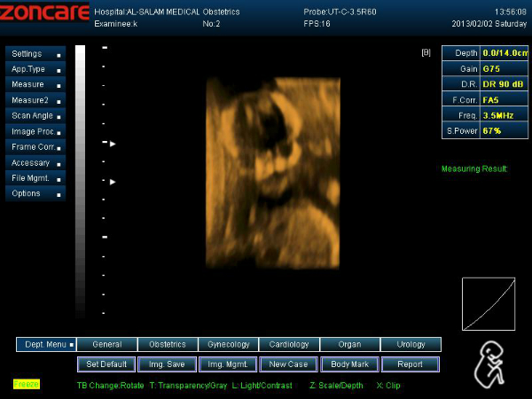Image resolution: width=532 pixels, height=399 pixels.
Task: Open the Scan Angle menu
Action: click(35, 115)
